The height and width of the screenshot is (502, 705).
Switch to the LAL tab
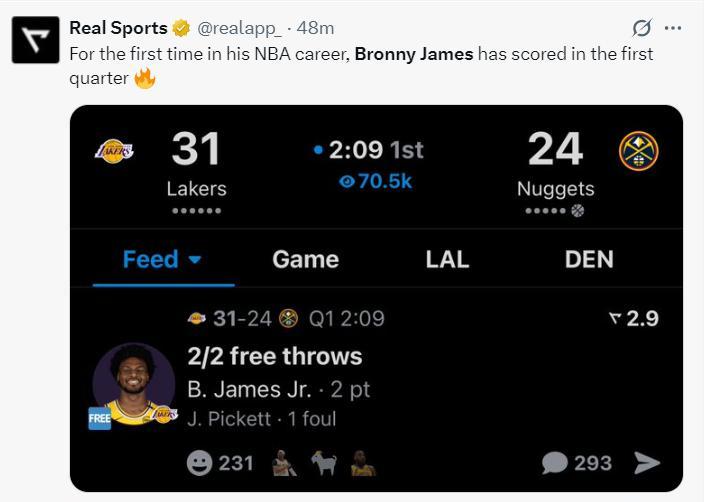tap(447, 259)
